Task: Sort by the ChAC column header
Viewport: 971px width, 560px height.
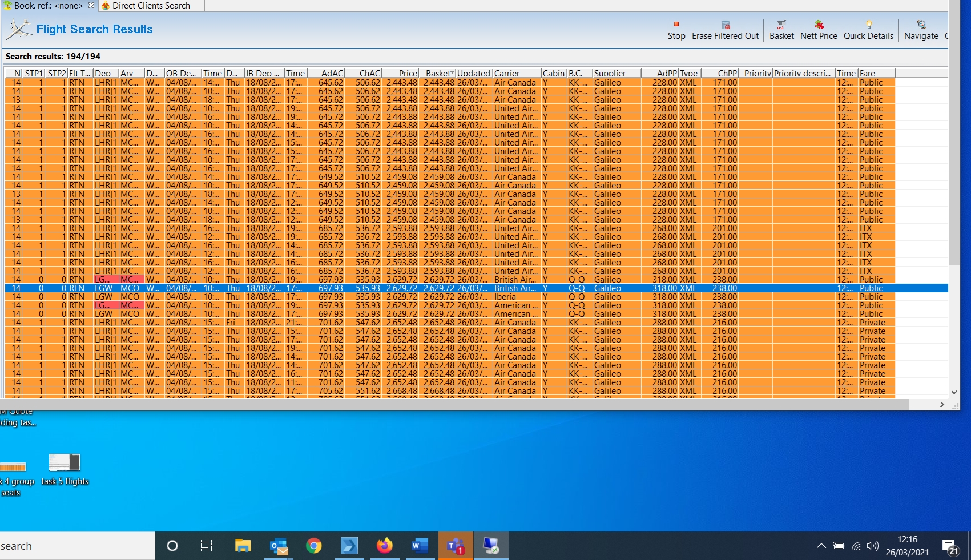Action: click(x=364, y=73)
